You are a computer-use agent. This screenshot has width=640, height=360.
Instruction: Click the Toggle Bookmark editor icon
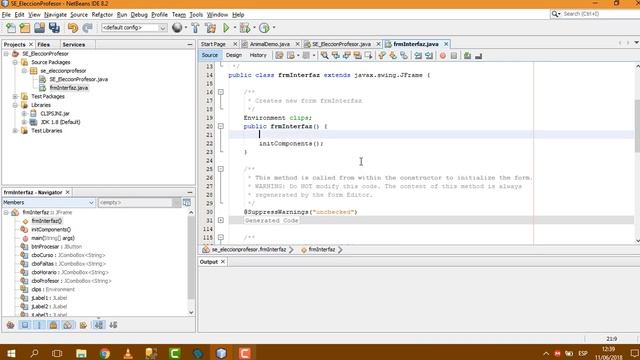coord(404,56)
